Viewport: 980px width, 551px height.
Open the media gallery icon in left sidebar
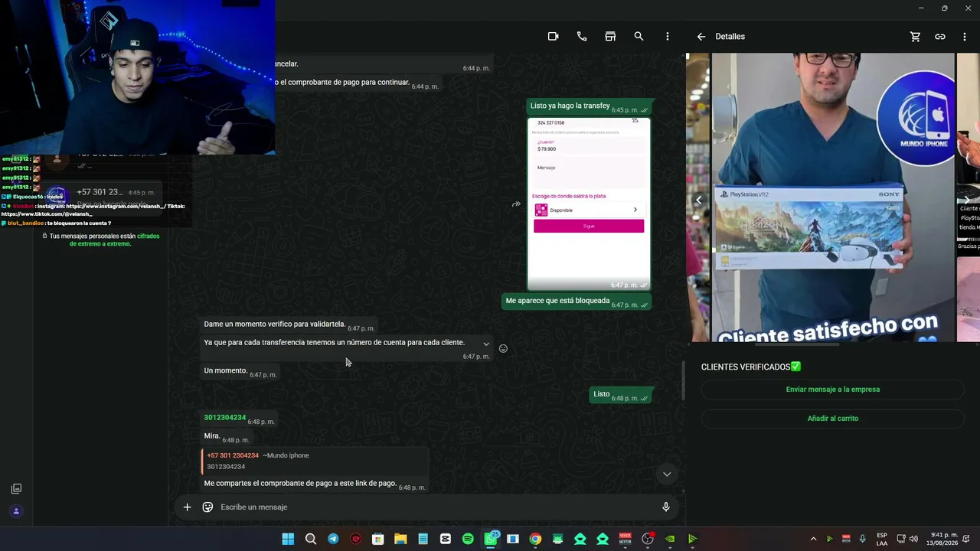16,489
